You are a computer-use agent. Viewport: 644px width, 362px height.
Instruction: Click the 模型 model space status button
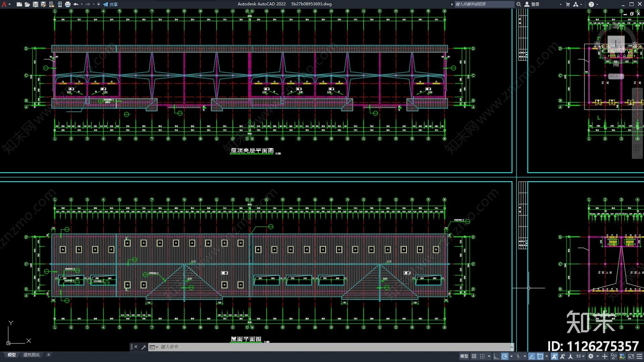point(464,356)
